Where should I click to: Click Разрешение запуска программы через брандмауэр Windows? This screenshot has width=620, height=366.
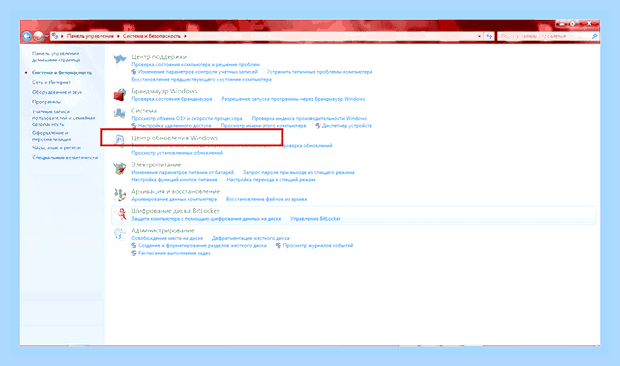pos(293,99)
